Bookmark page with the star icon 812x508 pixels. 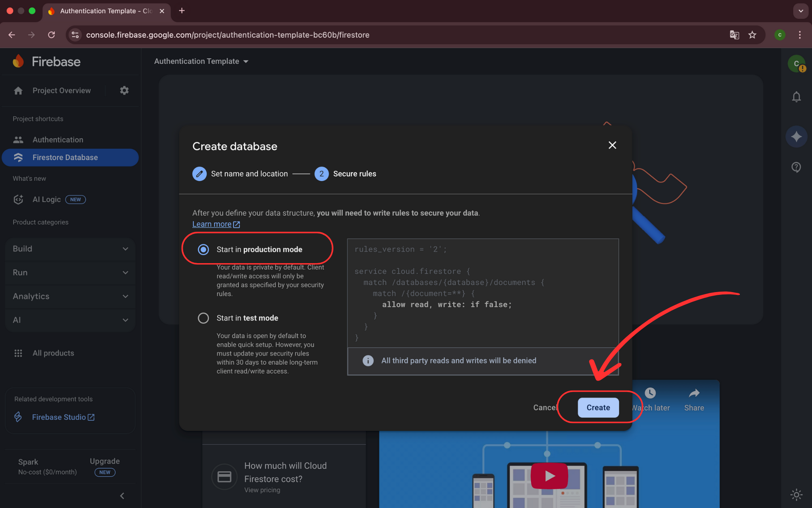click(752, 35)
